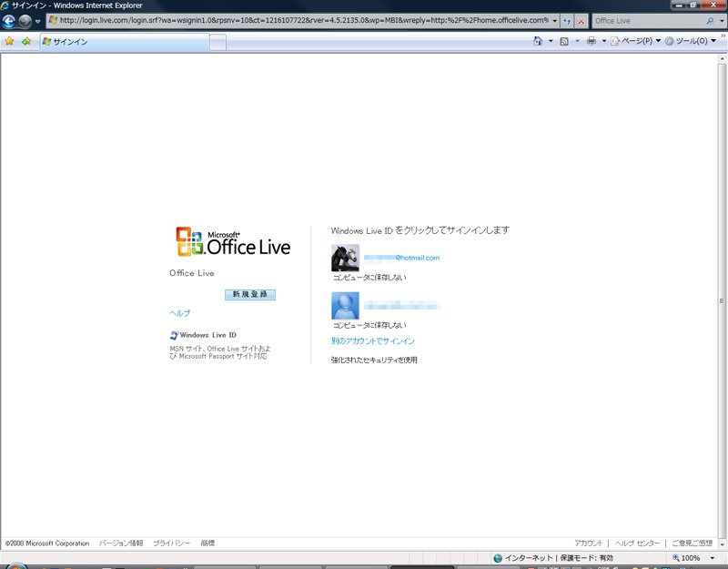The height and width of the screenshot is (569, 728).
Task: Click the Windows Live ID logo
Action: click(x=203, y=335)
